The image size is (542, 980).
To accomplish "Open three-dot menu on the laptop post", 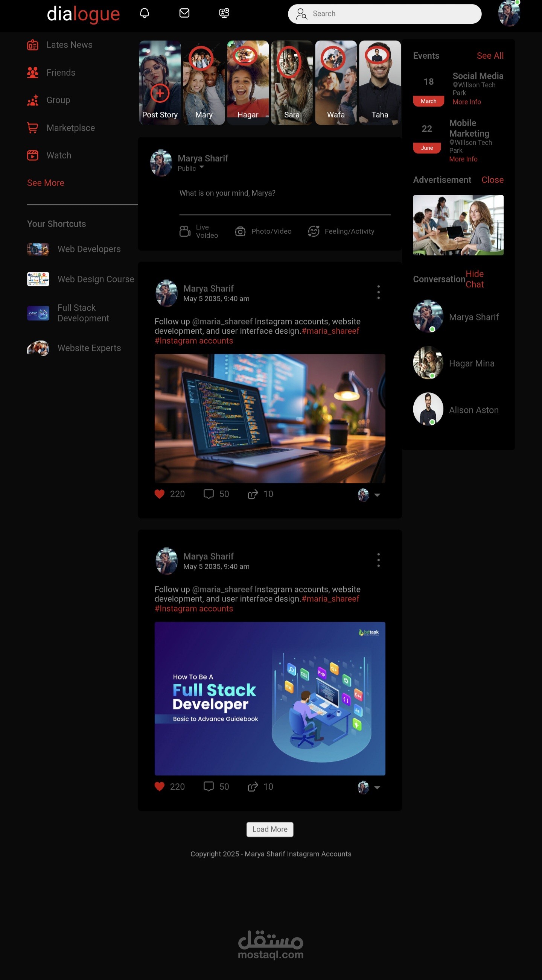I will (x=378, y=292).
